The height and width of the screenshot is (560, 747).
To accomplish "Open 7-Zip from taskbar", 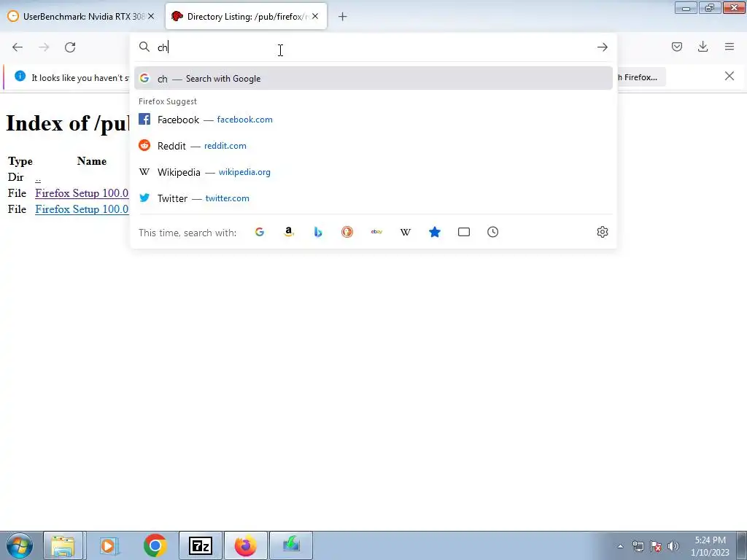I will click(x=201, y=545).
